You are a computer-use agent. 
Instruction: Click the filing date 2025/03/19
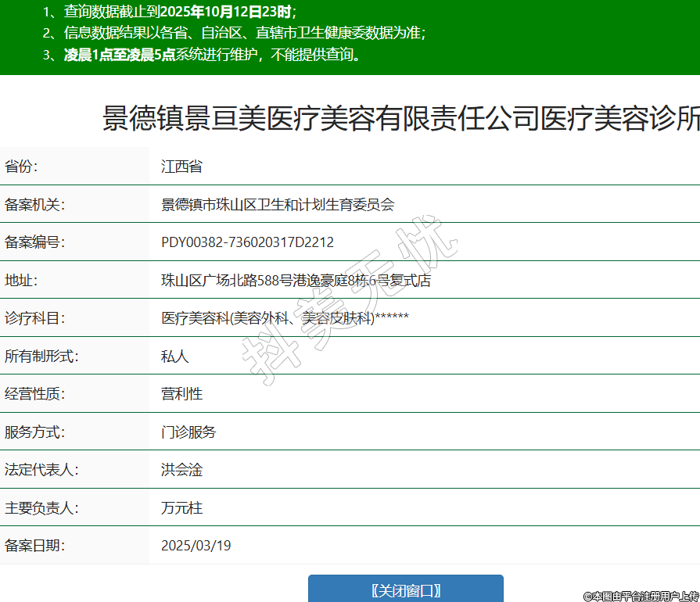coord(196,546)
